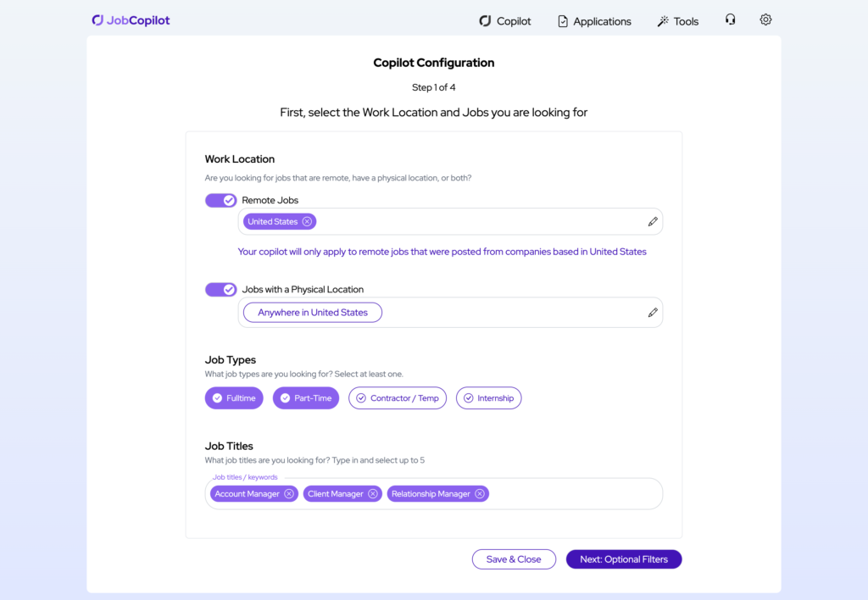Select the Internship job type
Screen dimensions: 868x600
click(488, 398)
